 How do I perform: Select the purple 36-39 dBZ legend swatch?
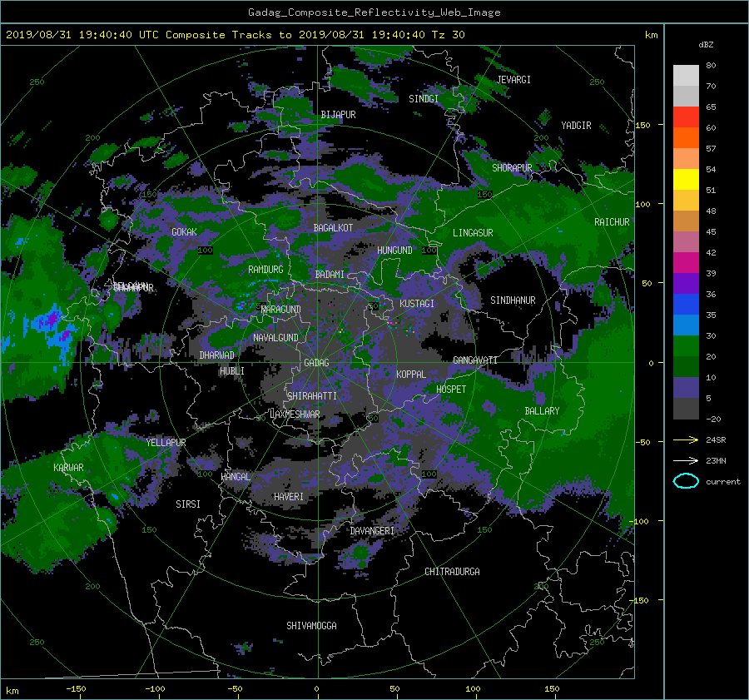click(686, 283)
